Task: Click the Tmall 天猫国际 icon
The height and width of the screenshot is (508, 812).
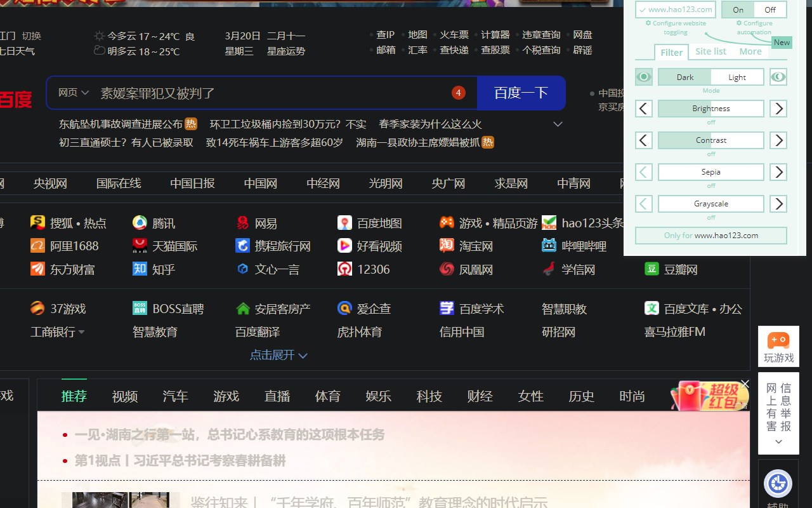Action: tap(140, 245)
